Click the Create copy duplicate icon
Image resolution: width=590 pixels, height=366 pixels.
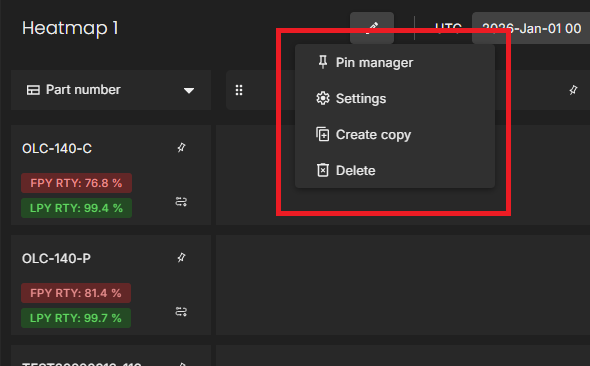[x=322, y=134]
